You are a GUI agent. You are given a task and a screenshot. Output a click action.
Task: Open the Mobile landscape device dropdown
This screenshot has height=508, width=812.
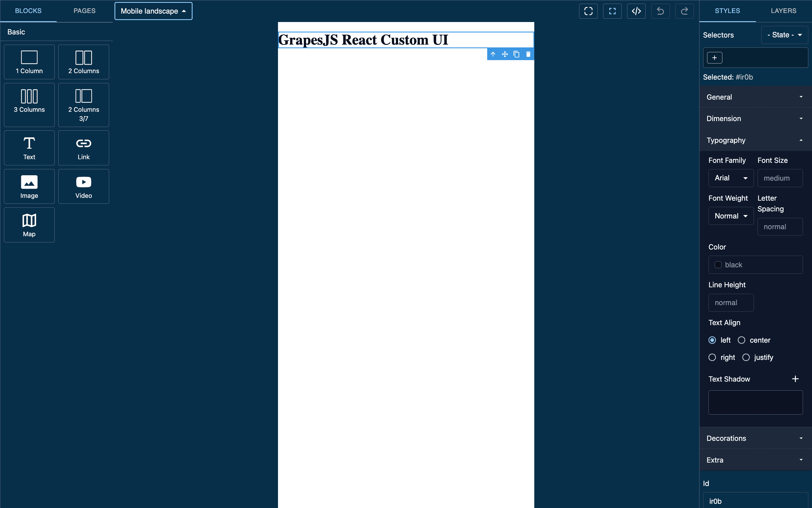153,11
